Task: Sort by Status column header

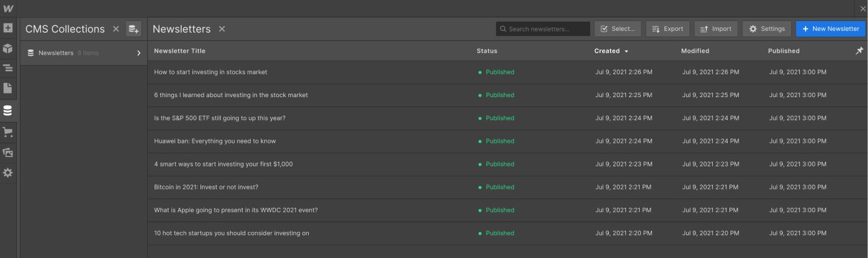Action: click(x=487, y=51)
